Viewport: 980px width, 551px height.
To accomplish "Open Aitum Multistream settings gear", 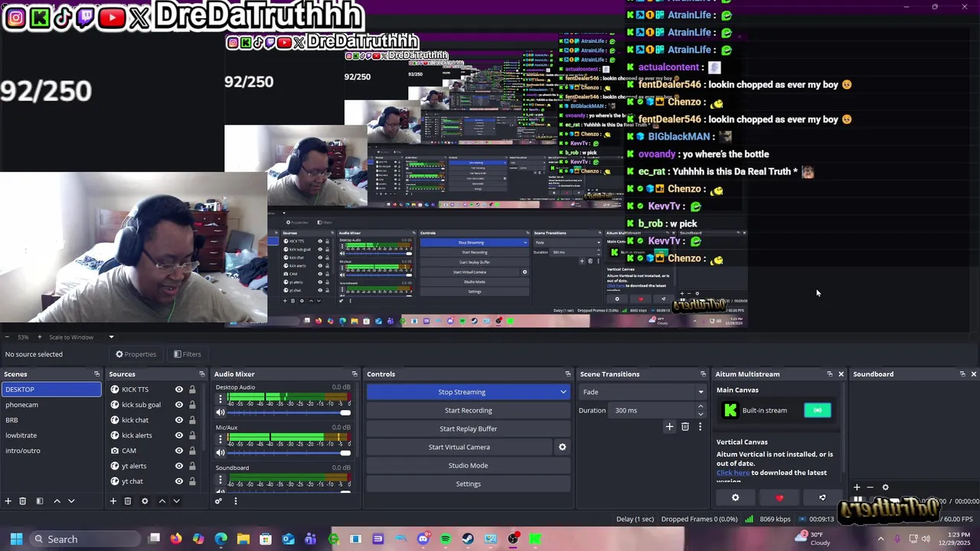I will click(x=736, y=498).
